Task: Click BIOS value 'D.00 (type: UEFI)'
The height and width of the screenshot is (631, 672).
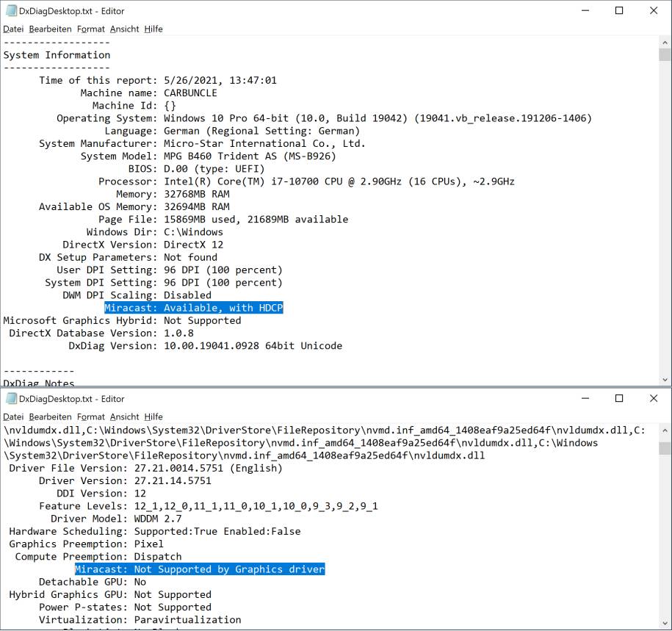Action: pos(214,169)
